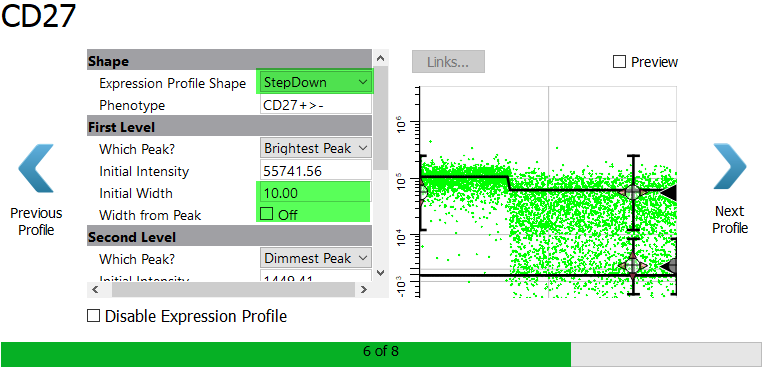The height and width of the screenshot is (369, 764).
Task: Click the property list scroll-up arrow
Action: click(381, 58)
